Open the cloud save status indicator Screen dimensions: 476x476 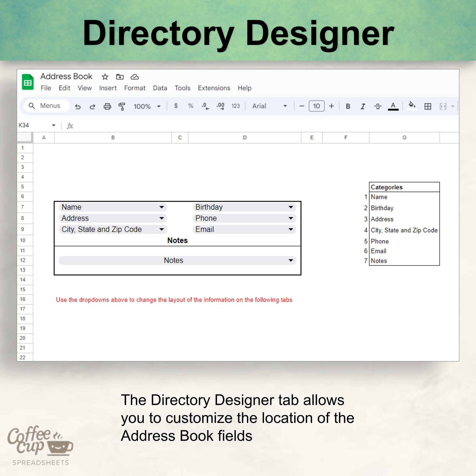(134, 77)
